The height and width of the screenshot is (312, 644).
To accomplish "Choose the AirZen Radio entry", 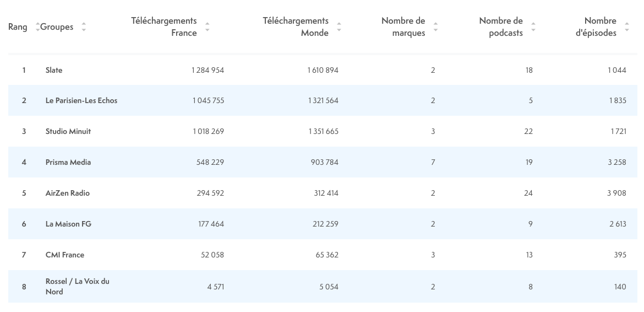I will pyautogui.click(x=67, y=193).
